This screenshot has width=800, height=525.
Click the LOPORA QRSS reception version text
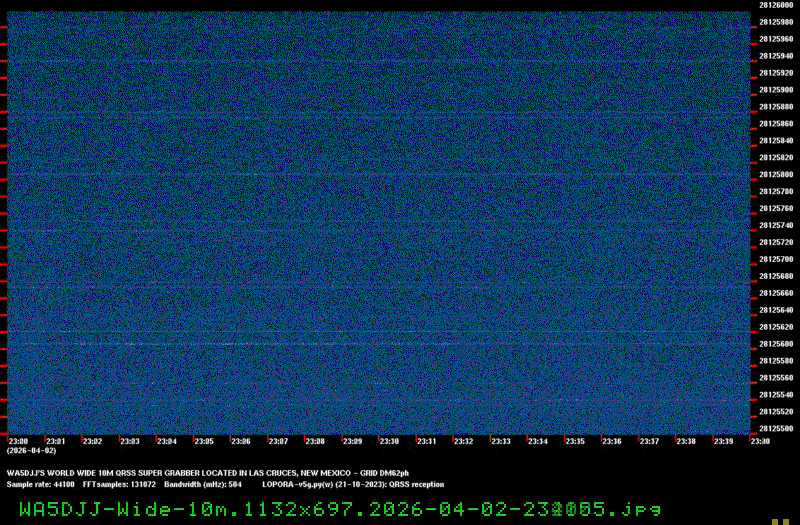coord(353,484)
